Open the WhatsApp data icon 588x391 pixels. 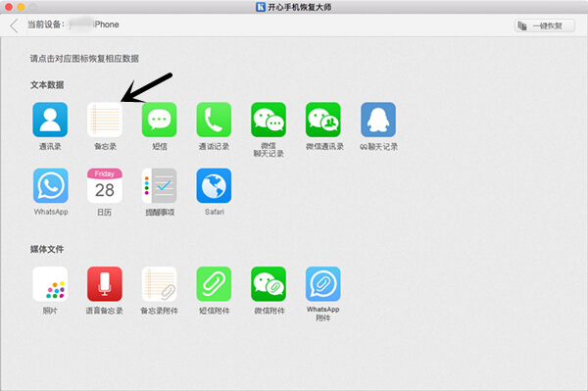tap(51, 185)
